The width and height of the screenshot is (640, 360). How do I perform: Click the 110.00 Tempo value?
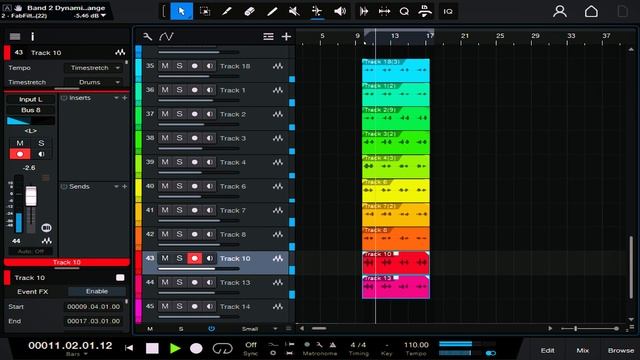[416, 345]
